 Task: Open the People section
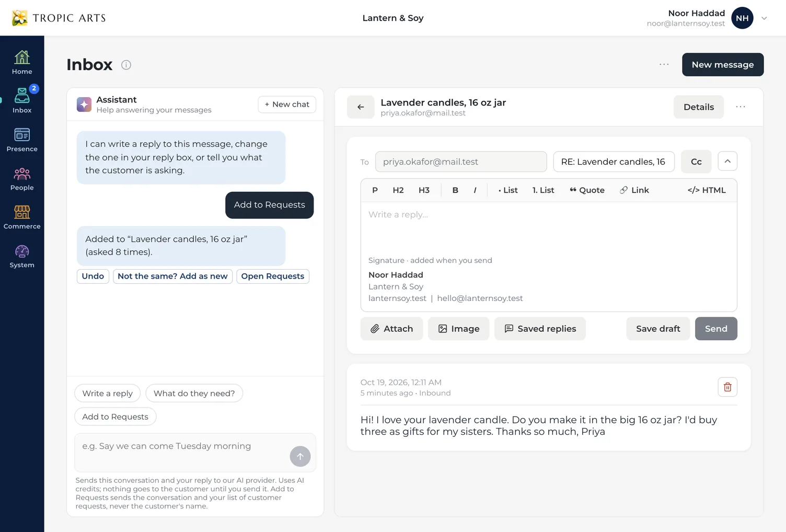coord(22,179)
